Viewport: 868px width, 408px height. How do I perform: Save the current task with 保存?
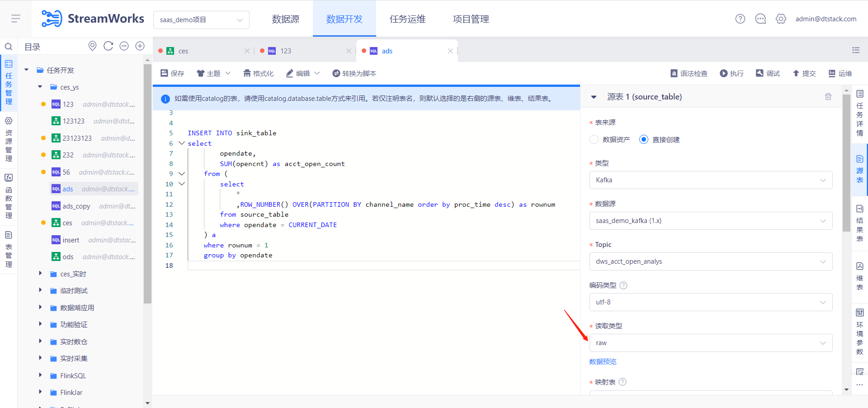pyautogui.click(x=172, y=73)
